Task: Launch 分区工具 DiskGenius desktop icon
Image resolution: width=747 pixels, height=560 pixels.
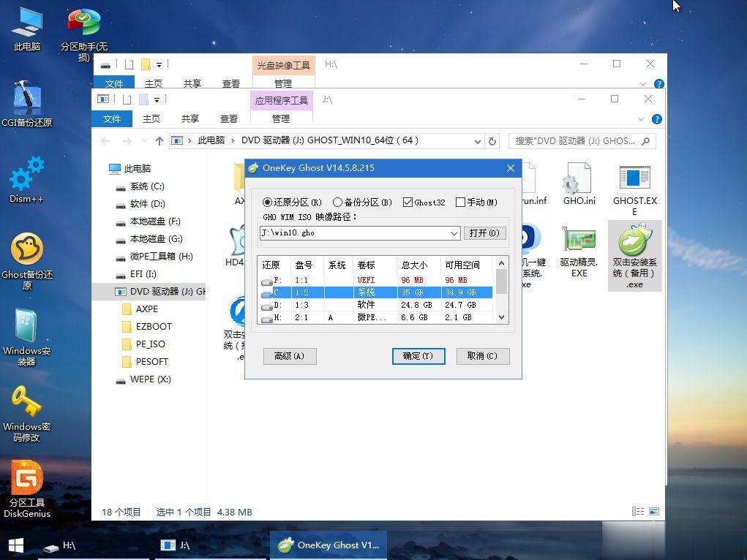Action: tap(27, 490)
